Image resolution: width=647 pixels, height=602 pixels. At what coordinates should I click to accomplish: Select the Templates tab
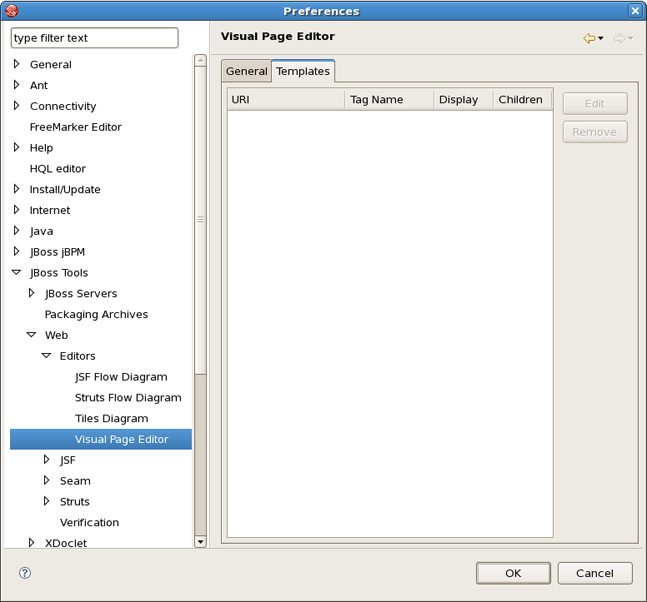point(303,71)
